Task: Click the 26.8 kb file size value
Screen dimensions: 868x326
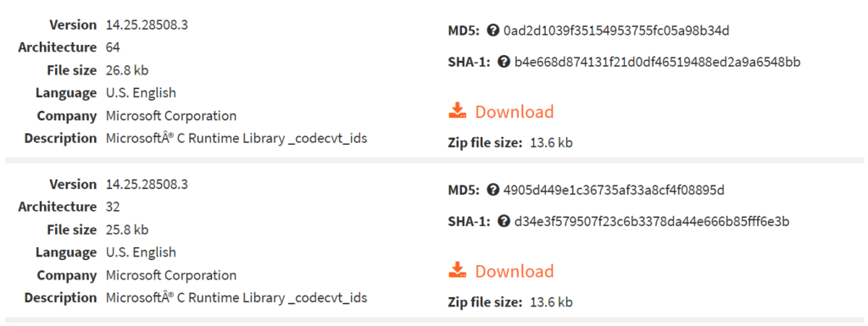Action: click(x=127, y=70)
